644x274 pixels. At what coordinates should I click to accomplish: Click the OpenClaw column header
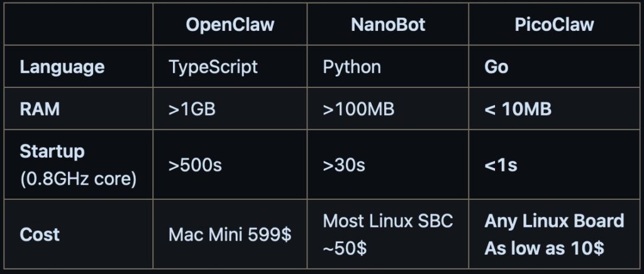click(x=230, y=25)
